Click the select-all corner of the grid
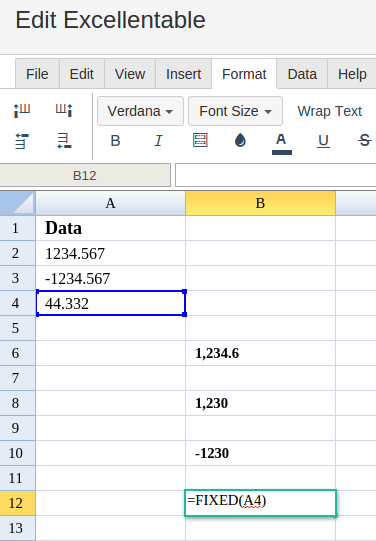 point(18,203)
